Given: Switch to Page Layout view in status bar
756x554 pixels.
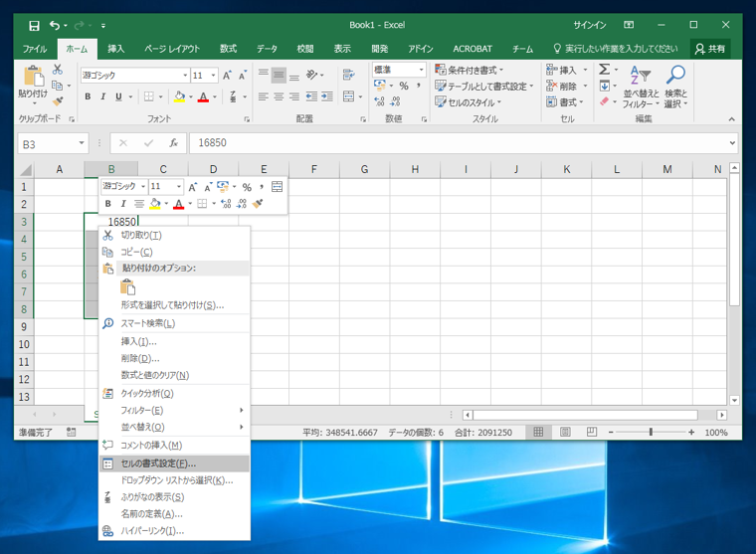Looking at the screenshot, I should pos(565,432).
